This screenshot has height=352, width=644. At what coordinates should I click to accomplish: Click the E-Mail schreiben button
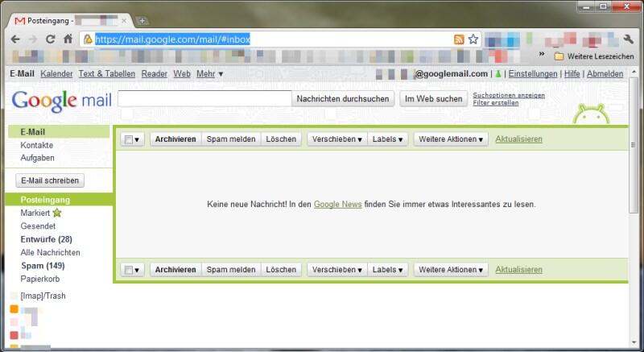click(50, 180)
